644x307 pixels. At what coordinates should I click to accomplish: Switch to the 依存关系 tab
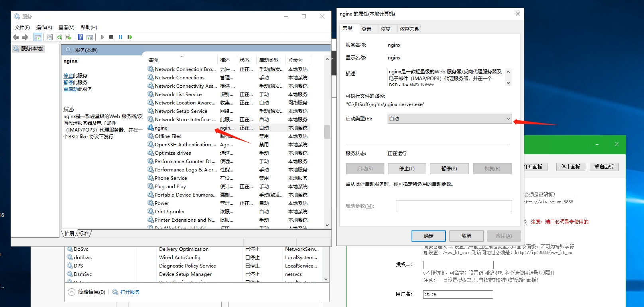[410, 29]
